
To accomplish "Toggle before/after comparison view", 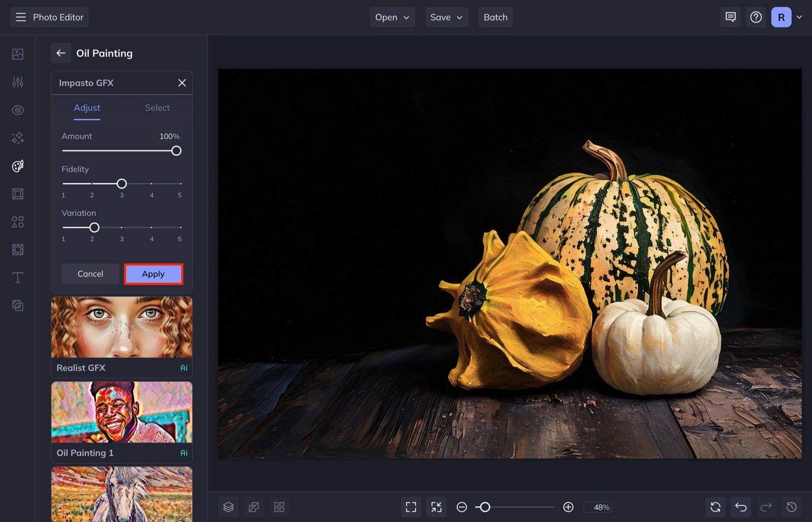I will (254, 506).
